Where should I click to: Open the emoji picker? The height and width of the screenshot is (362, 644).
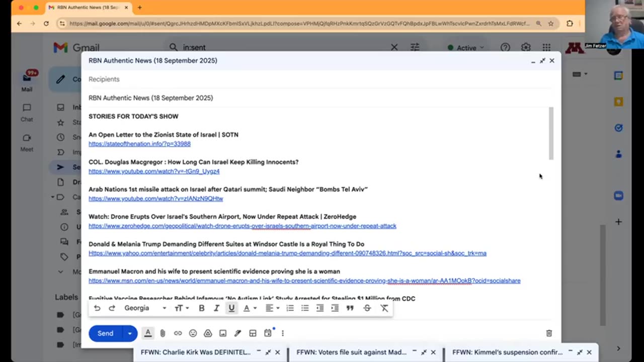193,333
